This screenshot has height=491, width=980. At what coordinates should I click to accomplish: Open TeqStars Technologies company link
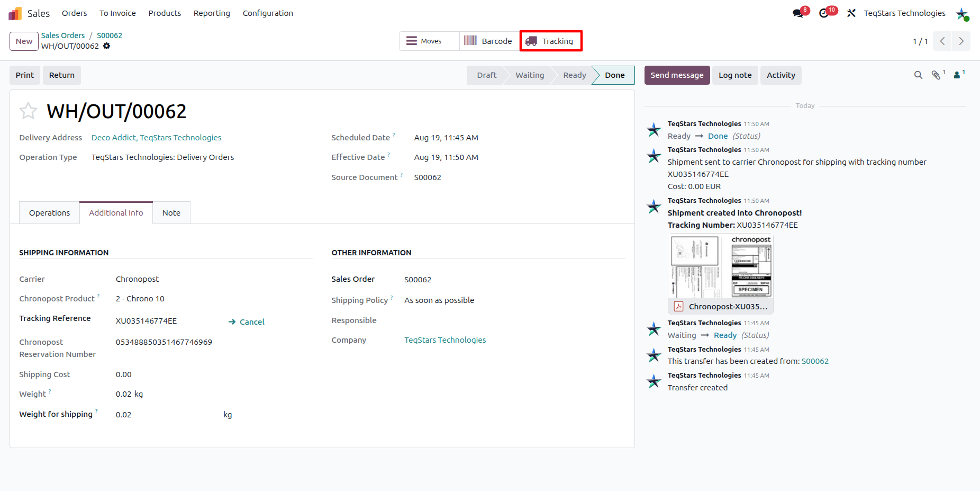[x=445, y=340]
